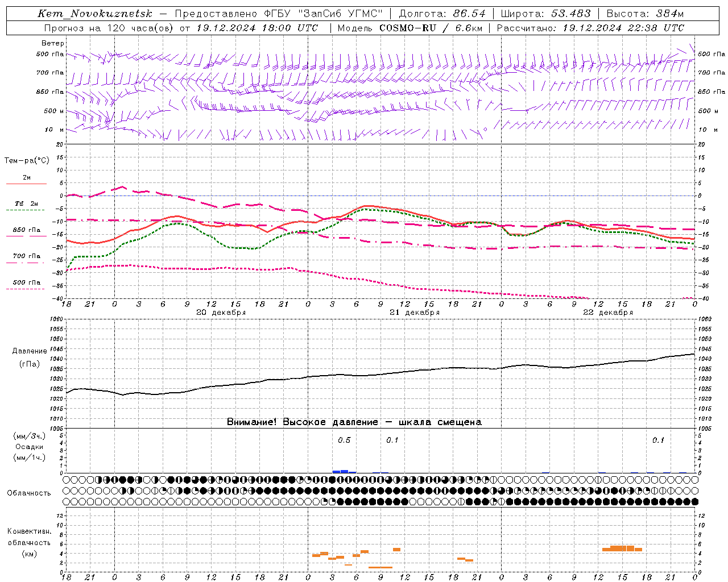Click the 'Высота: 384м' elevation value
728x582 pixels.
tap(645, 14)
